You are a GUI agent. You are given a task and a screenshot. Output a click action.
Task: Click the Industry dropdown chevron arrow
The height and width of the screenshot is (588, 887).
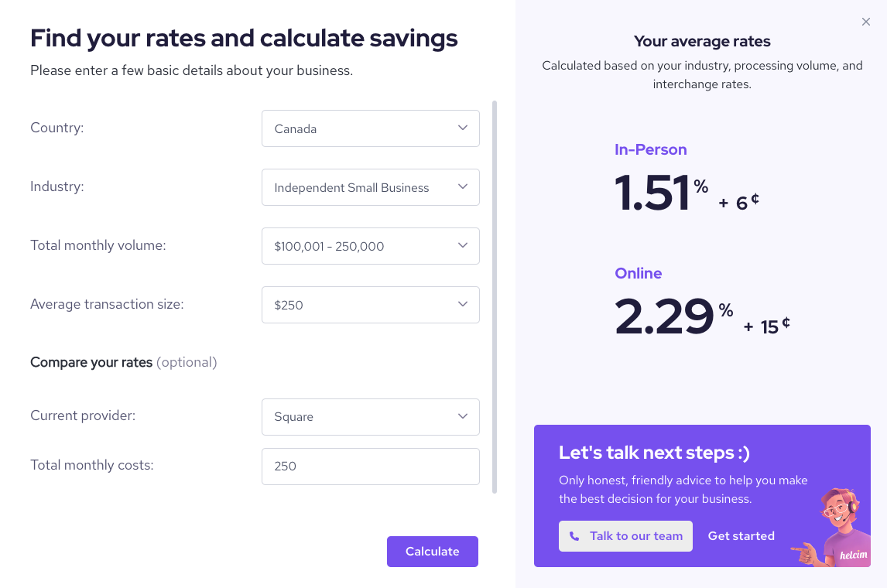pos(463,187)
